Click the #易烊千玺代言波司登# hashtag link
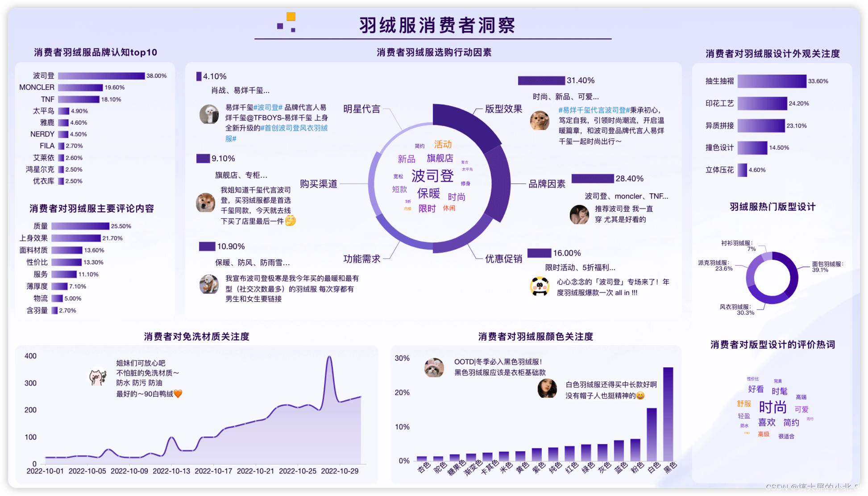868x496 pixels. 594,110
